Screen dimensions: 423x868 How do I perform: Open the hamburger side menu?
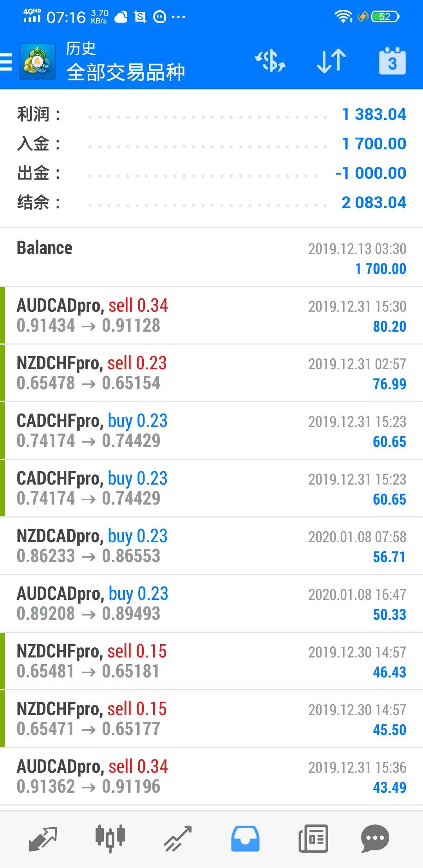(x=6, y=62)
